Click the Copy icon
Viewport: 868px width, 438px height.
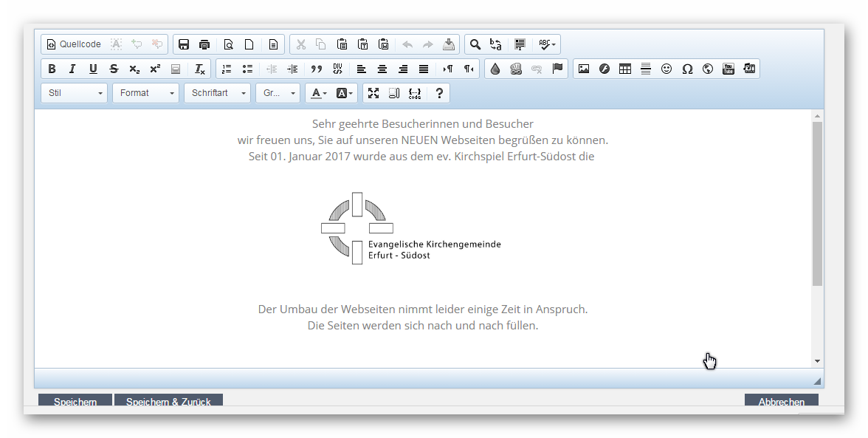(x=320, y=44)
